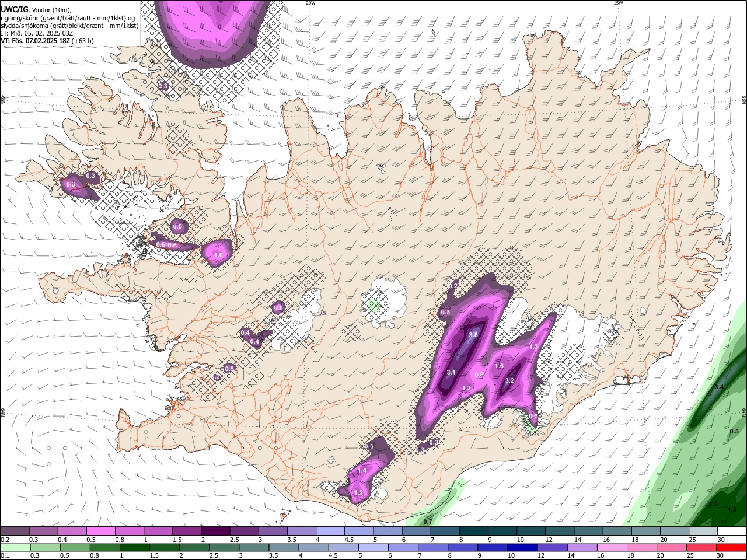Click the slate blue swatch labeled 6 in top row

(x=416, y=531)
